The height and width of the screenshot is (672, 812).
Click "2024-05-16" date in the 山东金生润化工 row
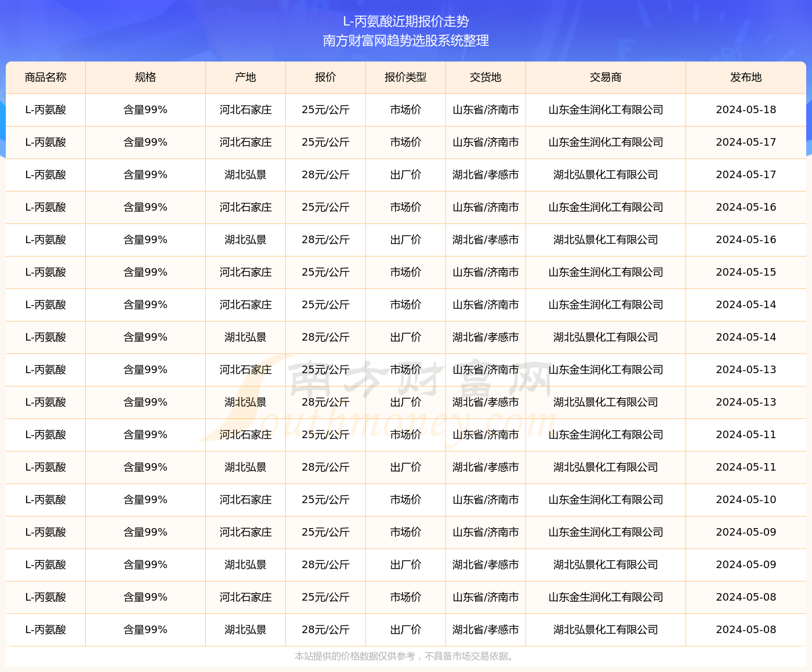tap(746, 207)
